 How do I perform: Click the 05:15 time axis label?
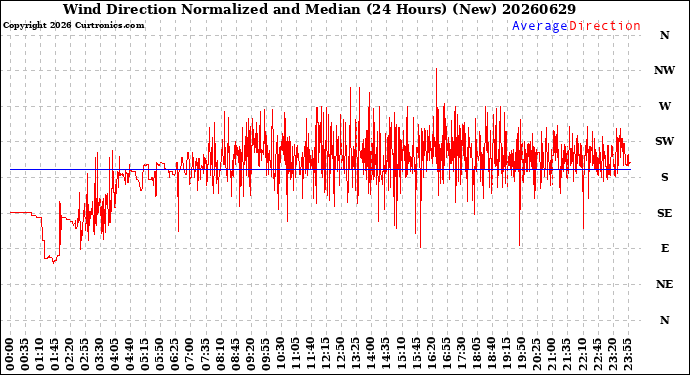[x=145, y=354]
